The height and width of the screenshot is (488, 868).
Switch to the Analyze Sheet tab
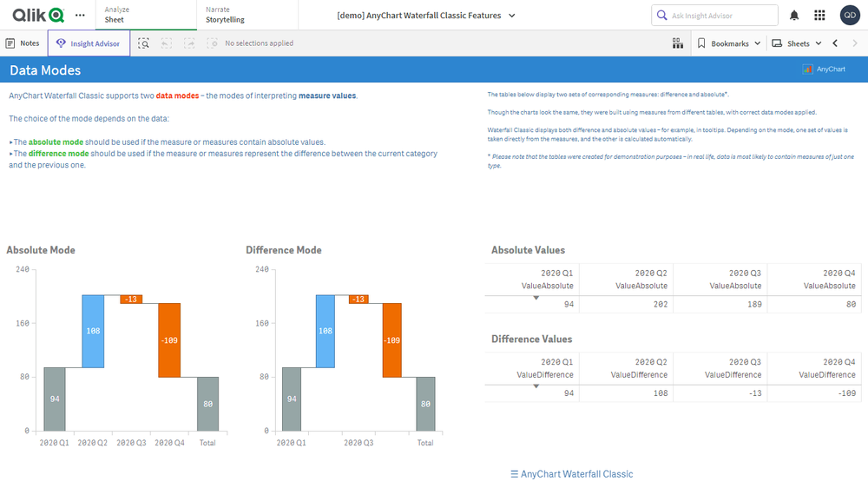click(143, 15)
